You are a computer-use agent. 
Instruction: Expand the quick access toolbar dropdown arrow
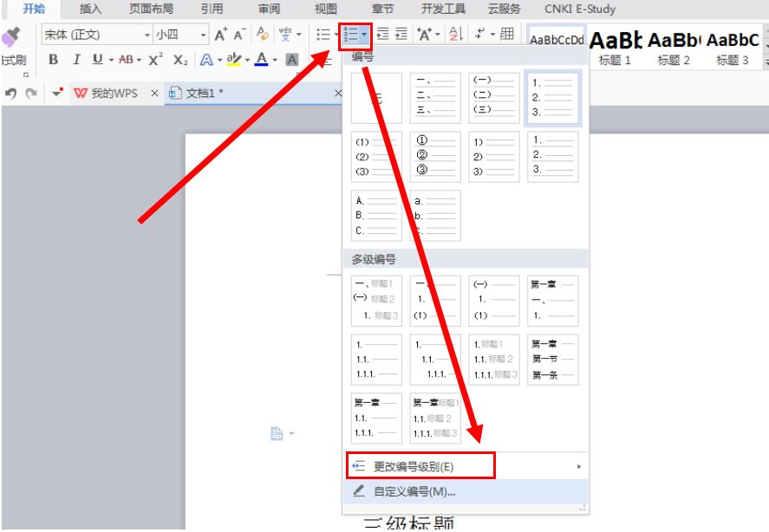57,92
